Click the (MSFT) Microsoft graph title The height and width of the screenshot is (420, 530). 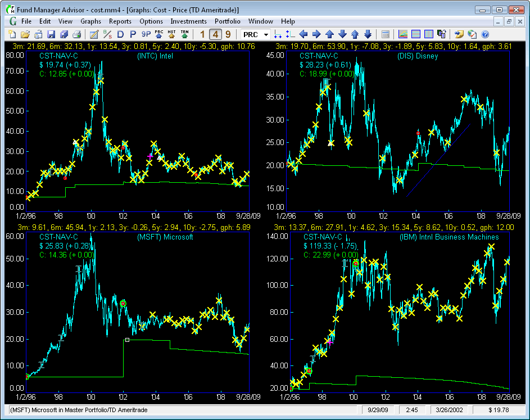point(165,237)
